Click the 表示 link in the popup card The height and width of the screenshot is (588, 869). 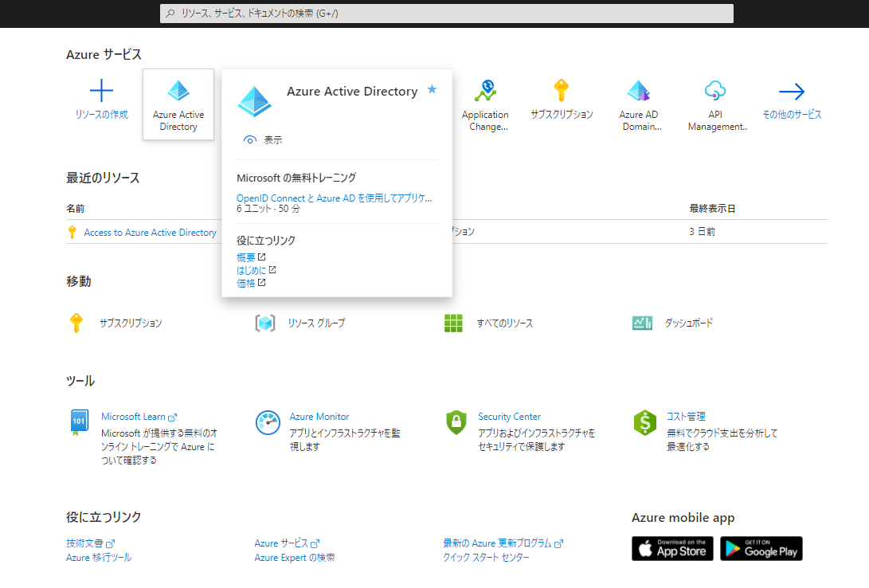tap(272, 140)
